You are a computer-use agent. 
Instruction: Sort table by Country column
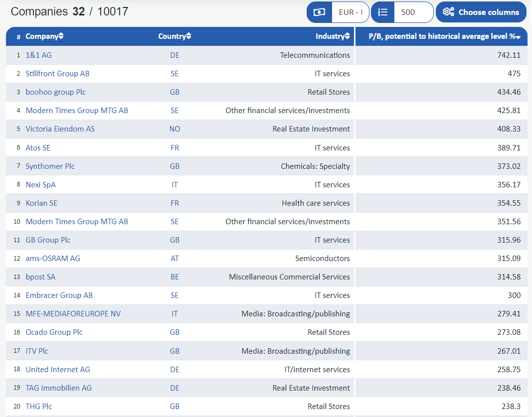pyautogui.click(x=175, y=36)
